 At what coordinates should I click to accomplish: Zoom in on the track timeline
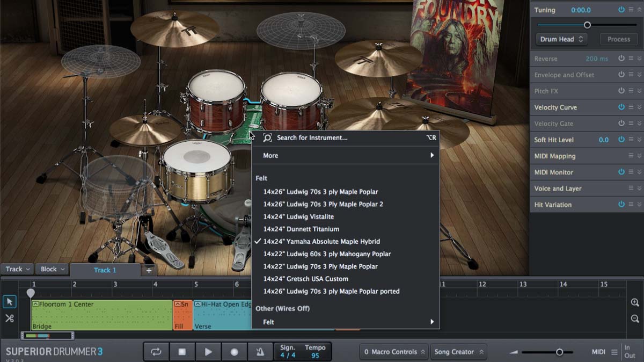[635, 303]
